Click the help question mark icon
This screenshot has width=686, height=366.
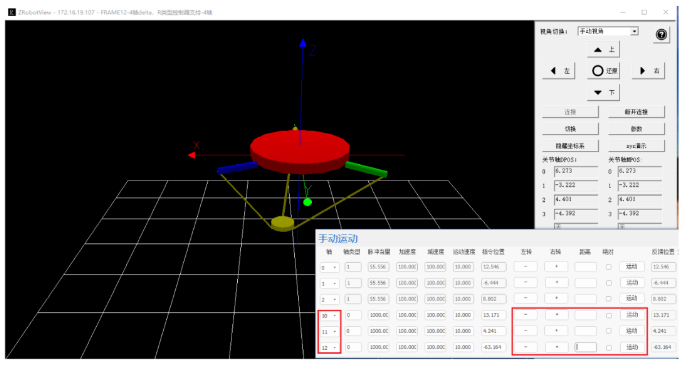click(x=661, y=34)
